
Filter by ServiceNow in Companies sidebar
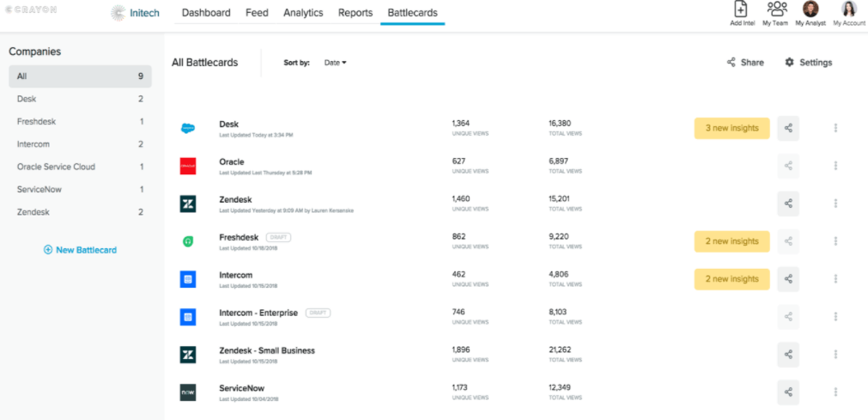click(80, 189)
